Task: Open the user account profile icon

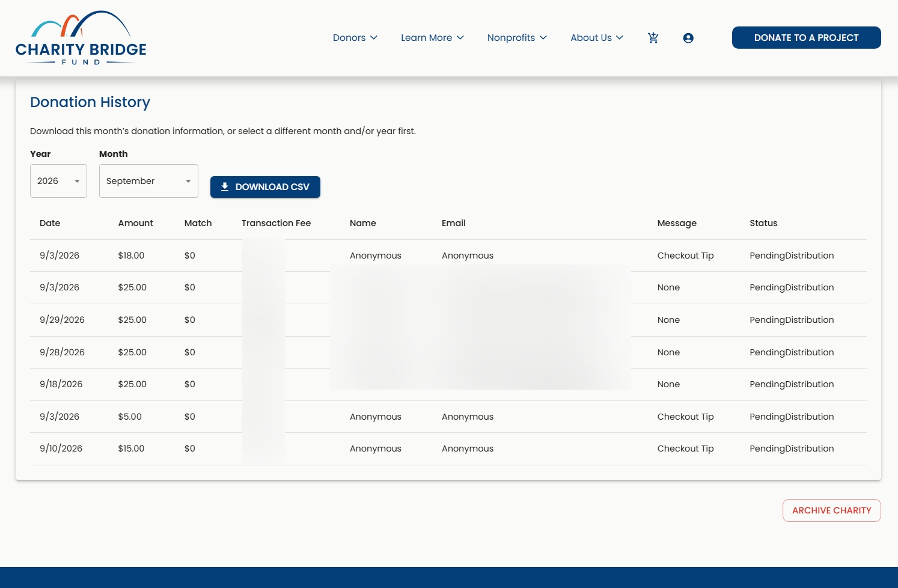Action: click(688, 38)
